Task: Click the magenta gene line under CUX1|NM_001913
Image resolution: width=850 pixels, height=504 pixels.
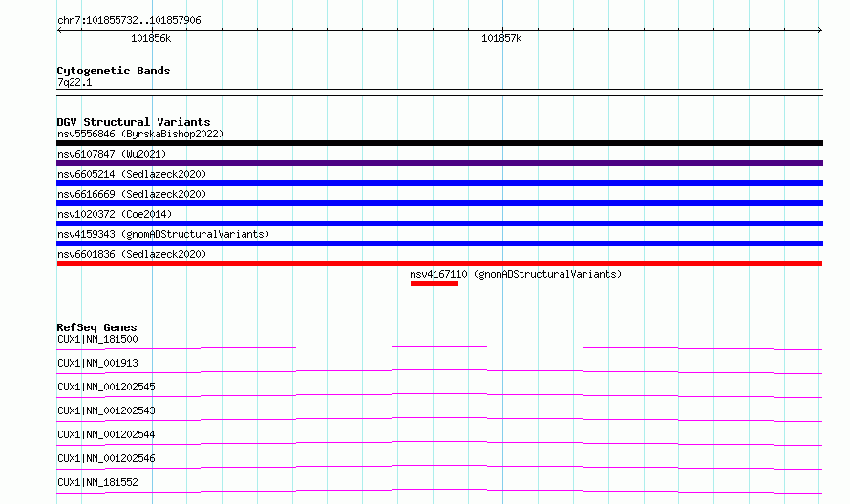Action: (439, 371)
